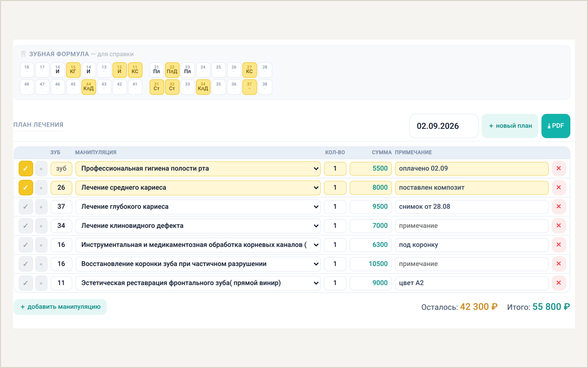Open the Лечение среднего кариеса dropdown
Screen dimensions: 588x368
pos(198,188)
